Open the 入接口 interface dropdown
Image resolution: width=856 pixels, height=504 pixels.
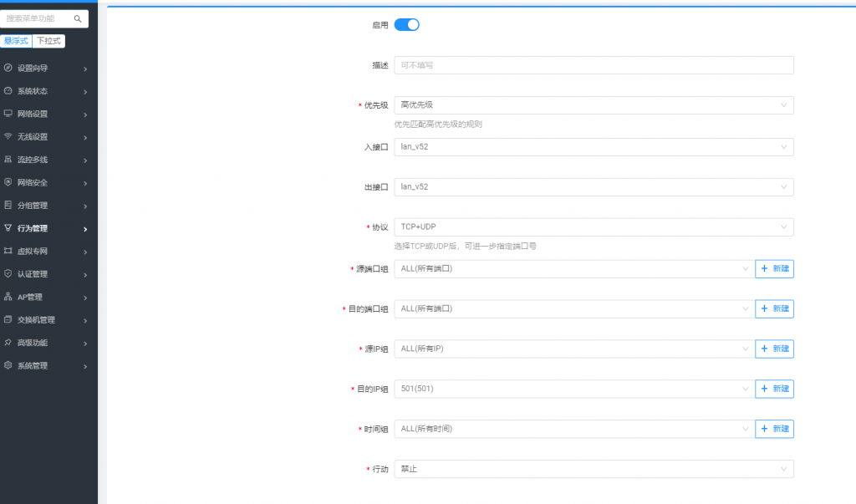click(x=594, y=147)
